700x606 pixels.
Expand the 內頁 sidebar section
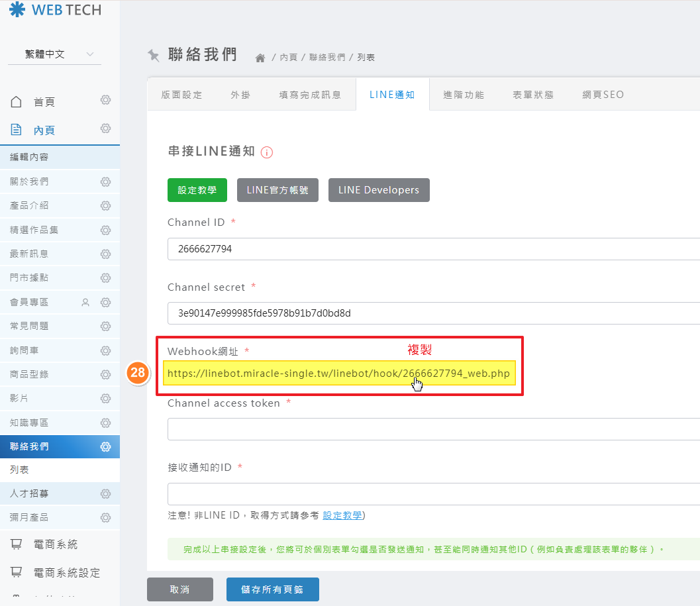(44, 130)
